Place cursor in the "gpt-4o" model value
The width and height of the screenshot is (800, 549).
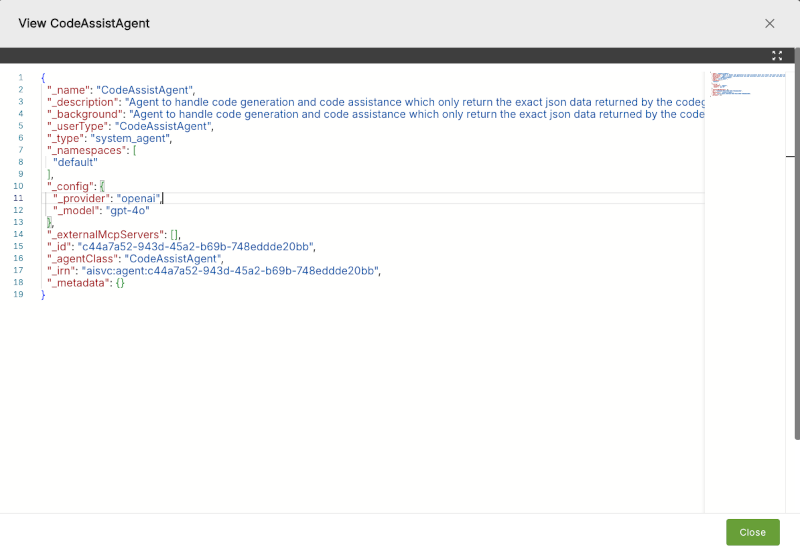[128, 210]
